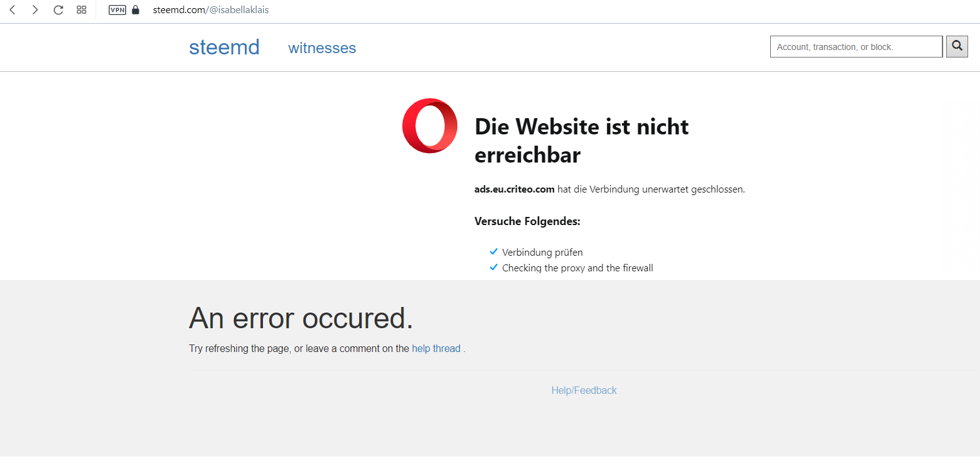The width and height of the screenshot is (980, 467).
Task: Open the Speed Dial start page grid
Action: point(81,10)
